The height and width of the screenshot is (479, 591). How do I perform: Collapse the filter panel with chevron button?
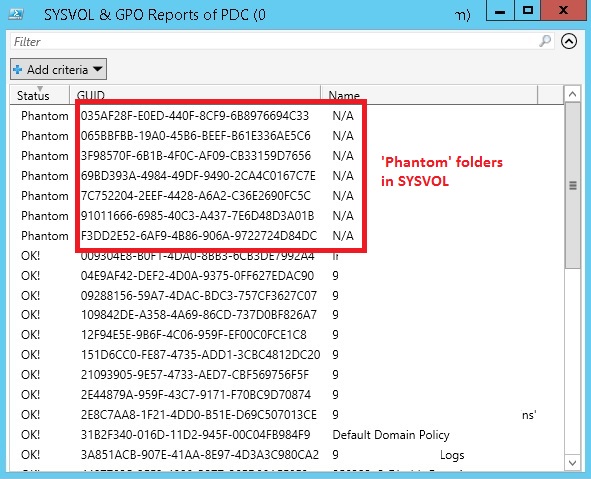(x=569, y=41)
